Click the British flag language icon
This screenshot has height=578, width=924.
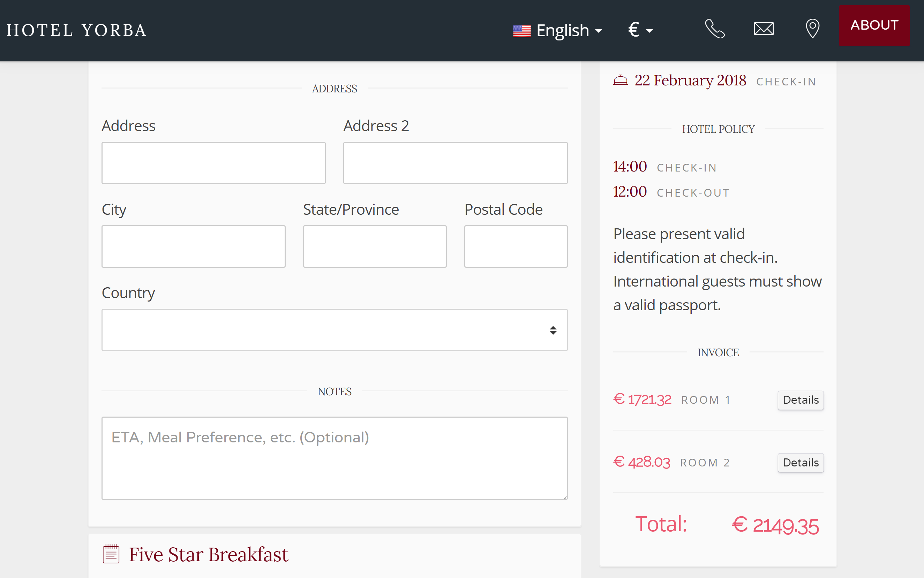521,28
